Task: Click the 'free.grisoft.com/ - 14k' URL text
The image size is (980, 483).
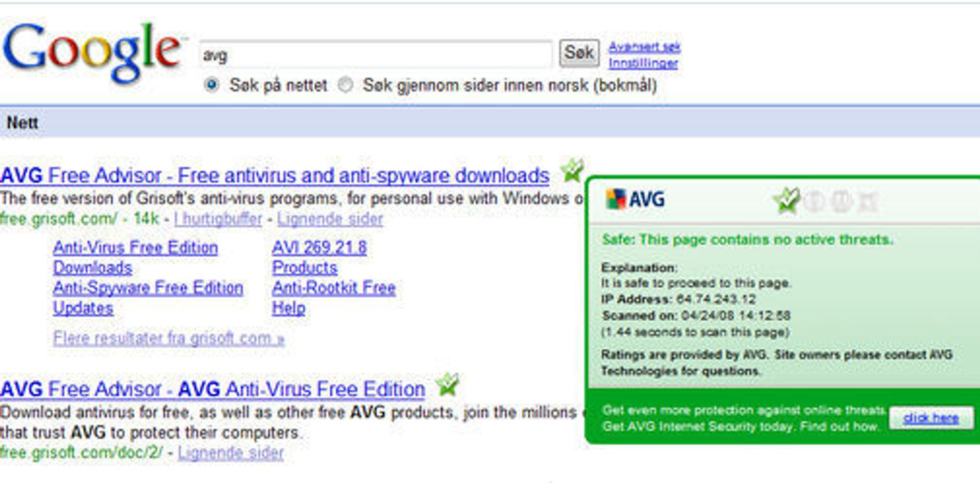Action: 79,218
